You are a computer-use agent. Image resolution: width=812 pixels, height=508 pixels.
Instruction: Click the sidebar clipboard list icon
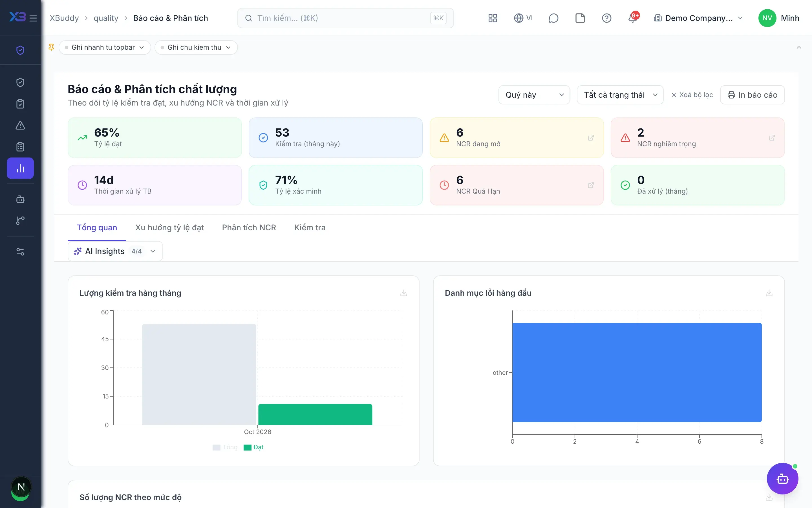pyautogui.click(x=20, y=147)
